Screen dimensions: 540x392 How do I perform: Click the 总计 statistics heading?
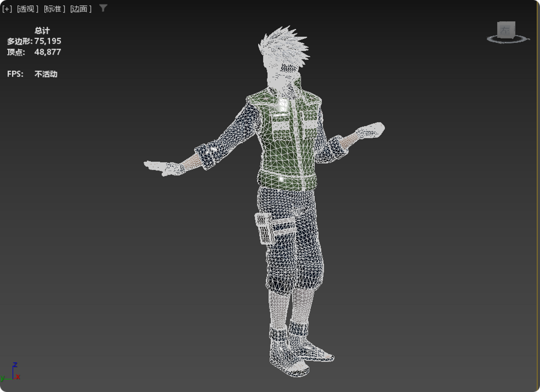click(x=42, y=31)
